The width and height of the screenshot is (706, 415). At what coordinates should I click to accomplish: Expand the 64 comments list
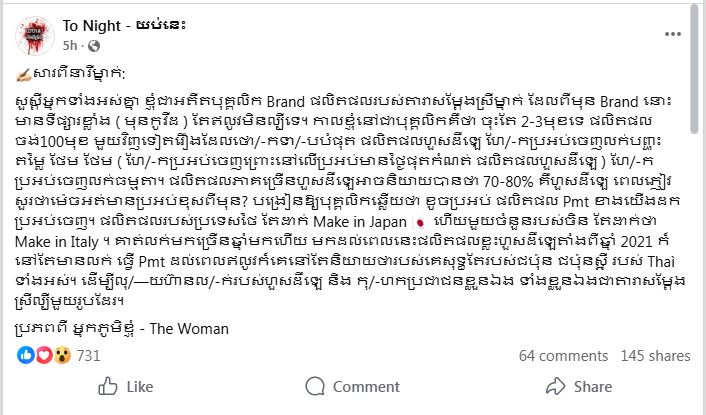(557, 356)
